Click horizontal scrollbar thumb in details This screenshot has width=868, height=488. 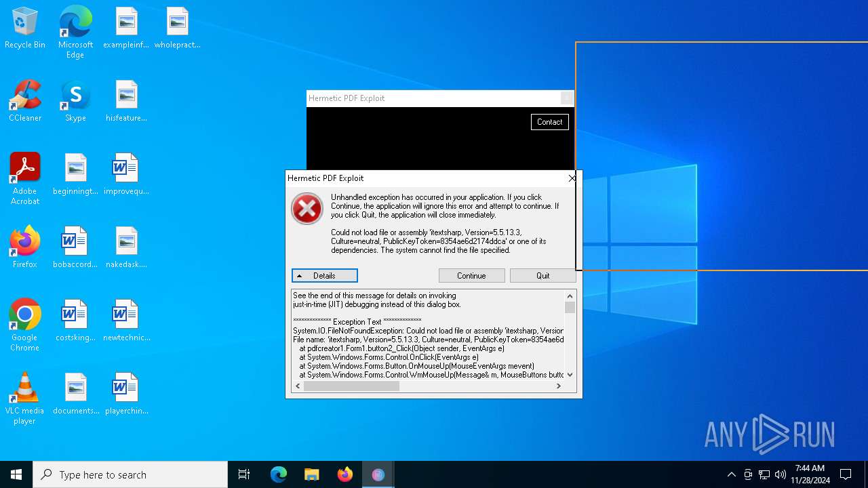point(351,386)
